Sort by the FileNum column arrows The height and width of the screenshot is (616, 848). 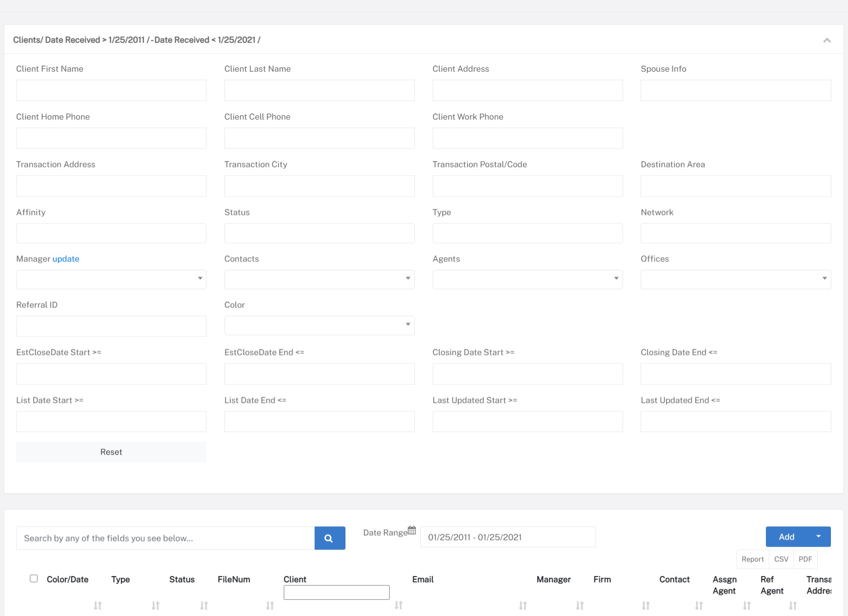(x=270, y=606)
